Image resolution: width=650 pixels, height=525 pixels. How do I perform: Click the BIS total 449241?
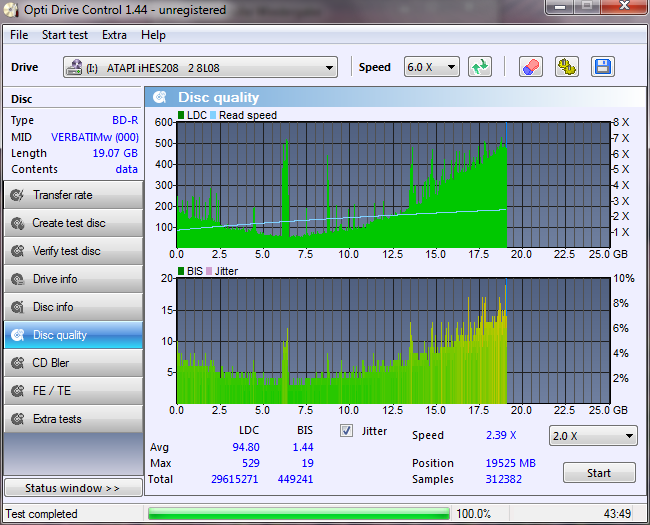[295, 479]
